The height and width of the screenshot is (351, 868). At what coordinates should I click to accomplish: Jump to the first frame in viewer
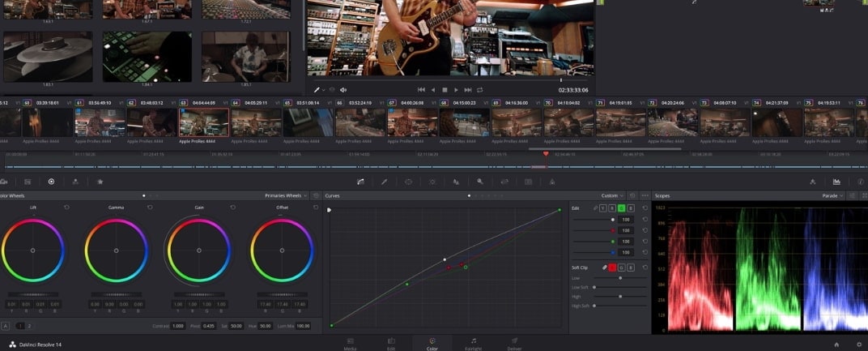[421, 90]
